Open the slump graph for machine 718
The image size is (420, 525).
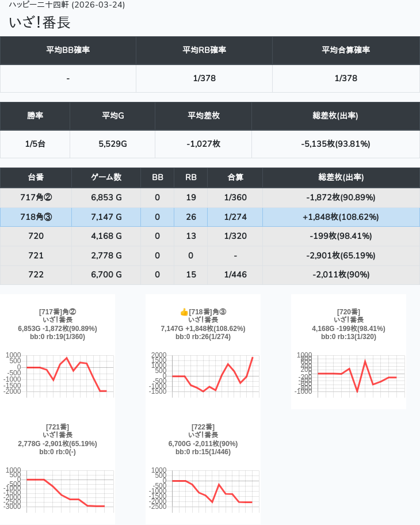tap(203, 374)
